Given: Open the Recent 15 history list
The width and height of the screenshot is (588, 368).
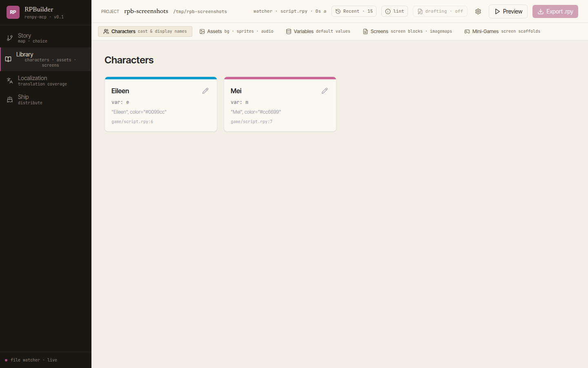Looking at the screenshot, I should (354, 11).
